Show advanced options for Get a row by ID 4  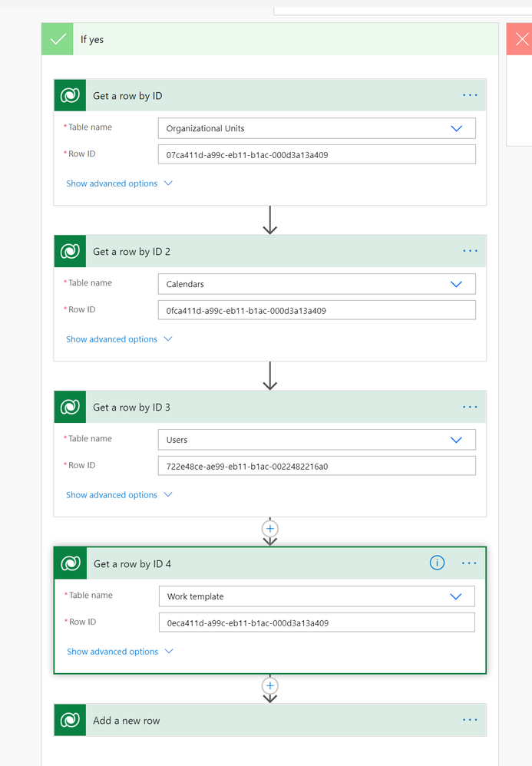click(x=120, y=652)
